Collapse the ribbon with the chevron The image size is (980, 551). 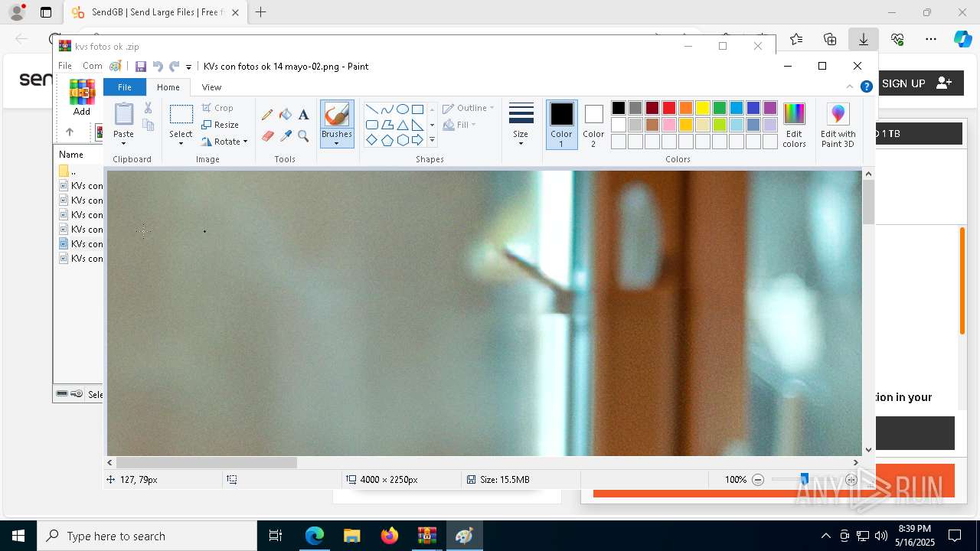[x=849, y=86]
